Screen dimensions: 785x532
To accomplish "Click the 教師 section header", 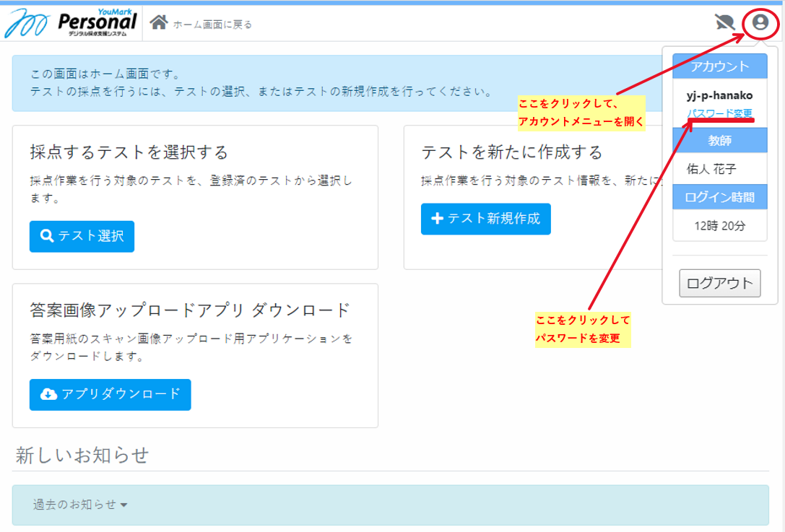I will point(719,140).
